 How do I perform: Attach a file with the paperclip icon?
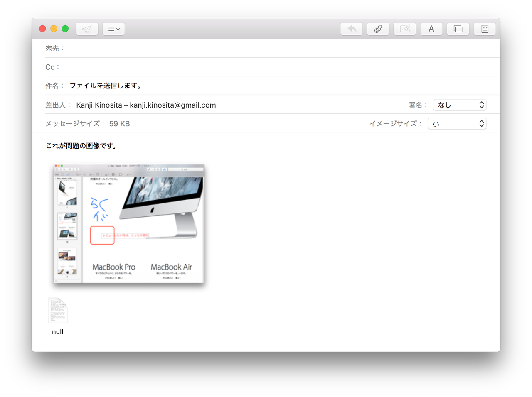pyautogui.click(x=378, y=29)
